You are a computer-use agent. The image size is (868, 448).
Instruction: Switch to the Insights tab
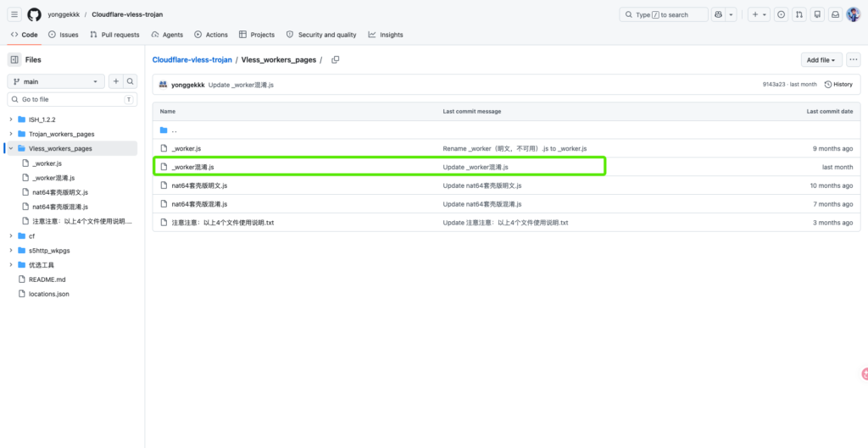click(x=386, y=34)
